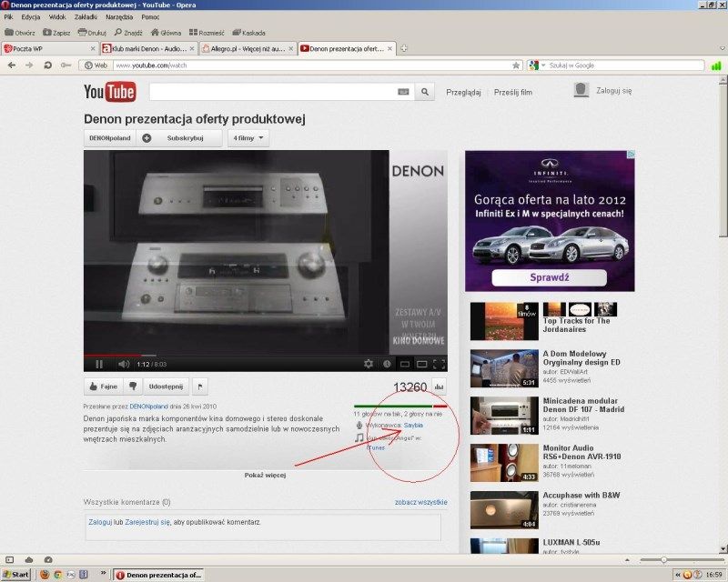The image size is (728, 582).
Task: Open the Minicadena modular Denon DF 107 thumbnail
Action: tap(504, 416)
